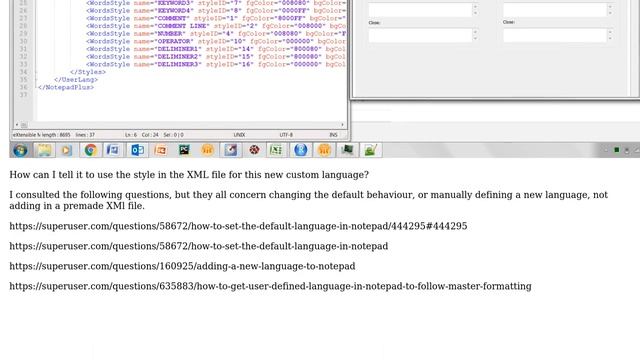Switch to PyCharm in the taskbar
This screenshot has height=360, width=640.
pos(184,150)
